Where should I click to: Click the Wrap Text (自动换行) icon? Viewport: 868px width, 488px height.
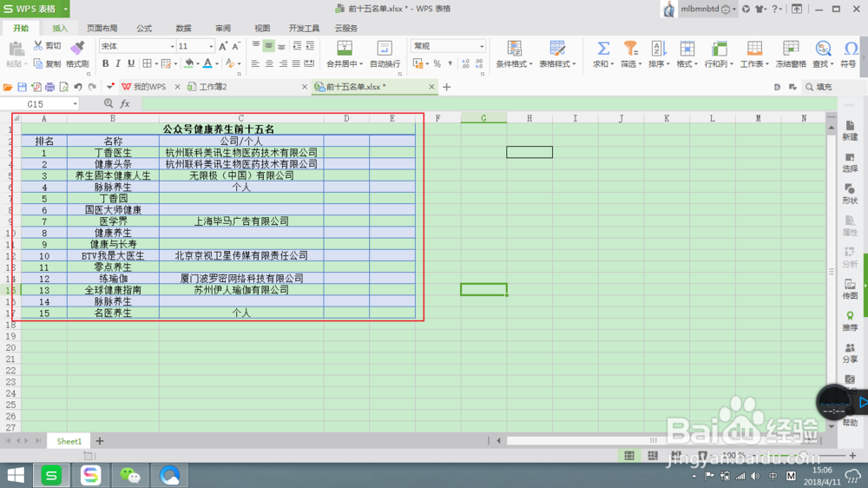pyautogui.click(x=385, y=48)
